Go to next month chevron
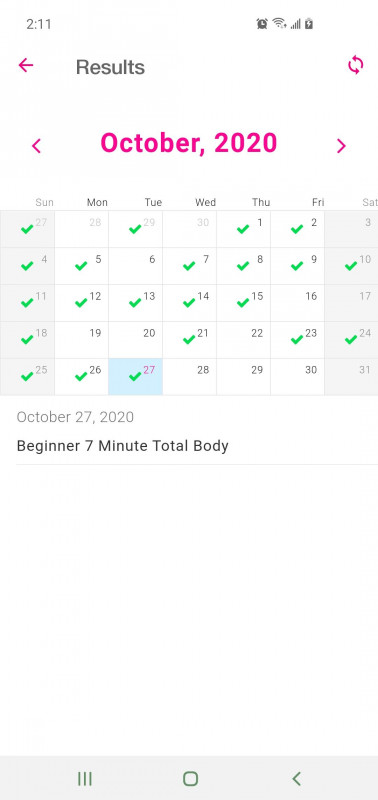The height and width of the screenshot is (800, 378). pos(341,146)
